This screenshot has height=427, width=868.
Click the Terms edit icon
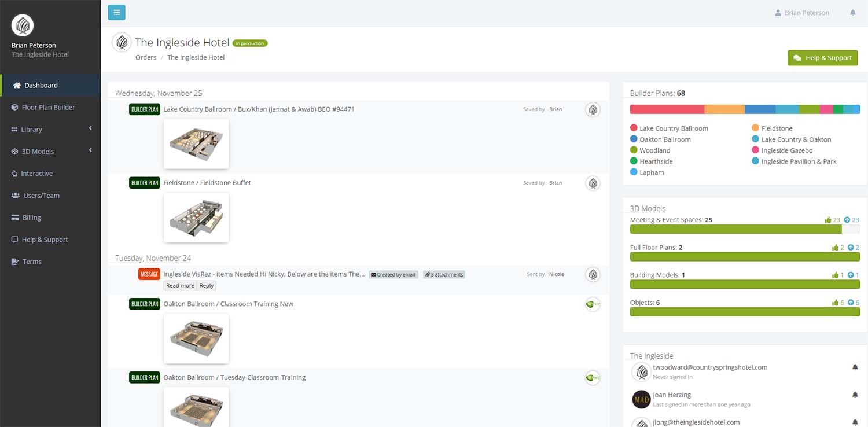pos(15,262)
